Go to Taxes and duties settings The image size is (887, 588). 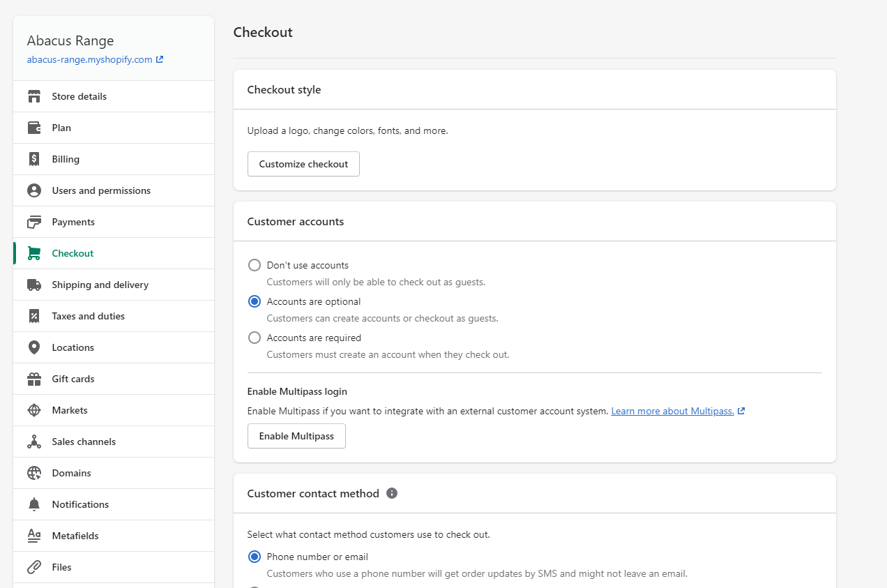tap(88, 316)
